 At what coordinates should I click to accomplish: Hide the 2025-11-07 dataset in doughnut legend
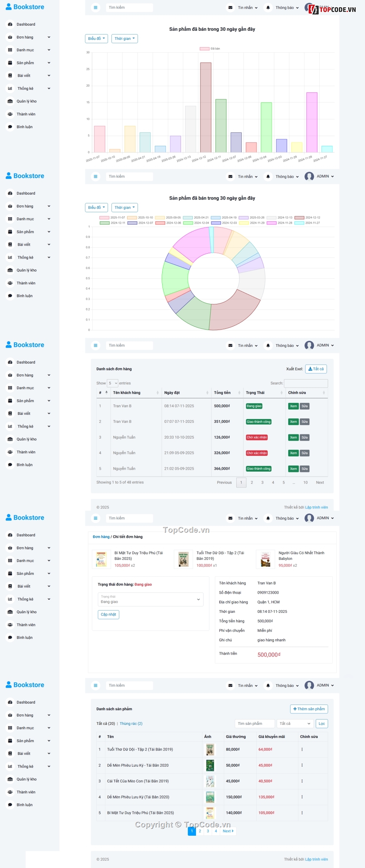(x=105, y=218)
